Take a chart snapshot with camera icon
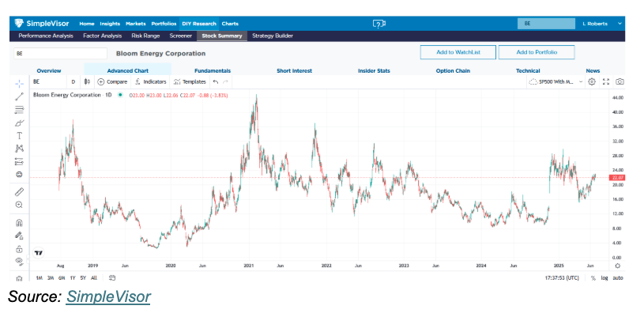 [x=620, y=81]
